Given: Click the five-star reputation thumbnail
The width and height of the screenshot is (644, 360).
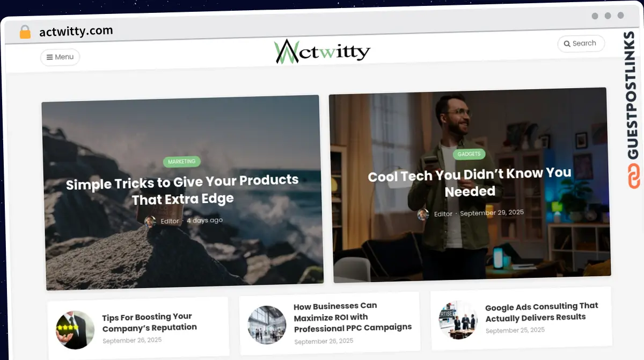Looking at the screenshot, I should pos(75,330).
